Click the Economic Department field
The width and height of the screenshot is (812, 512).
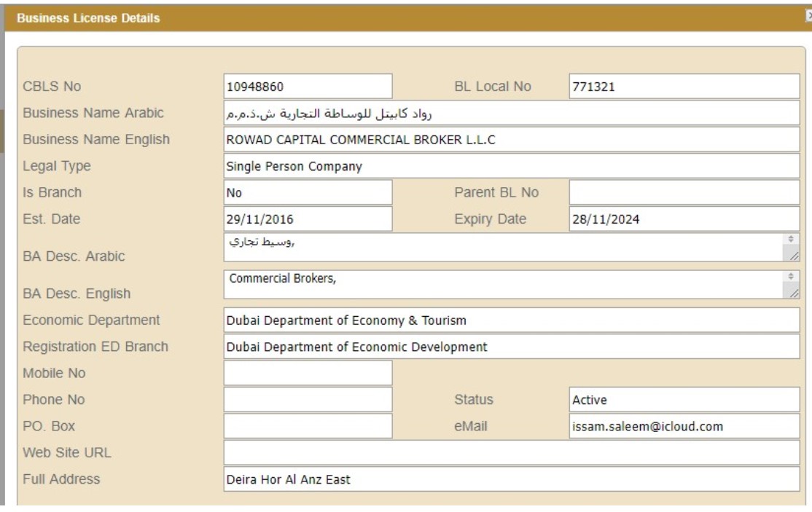[x=512, y=320]
